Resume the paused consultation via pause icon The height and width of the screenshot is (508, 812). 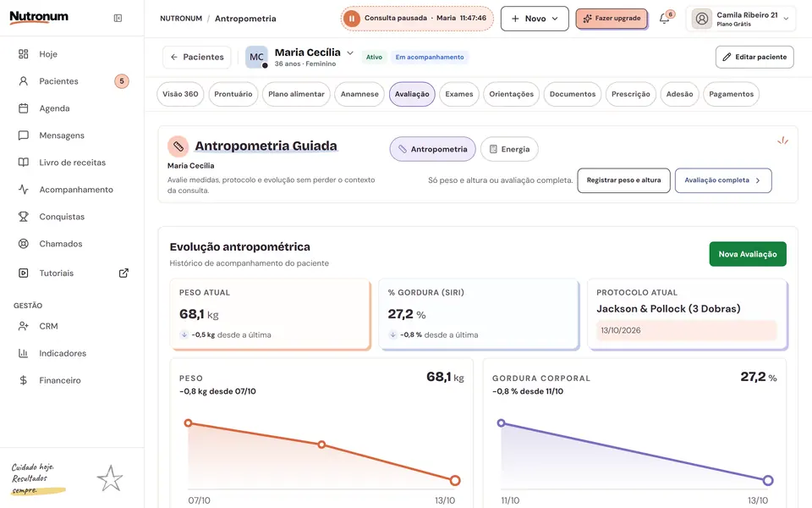click(x=352, y=19)
